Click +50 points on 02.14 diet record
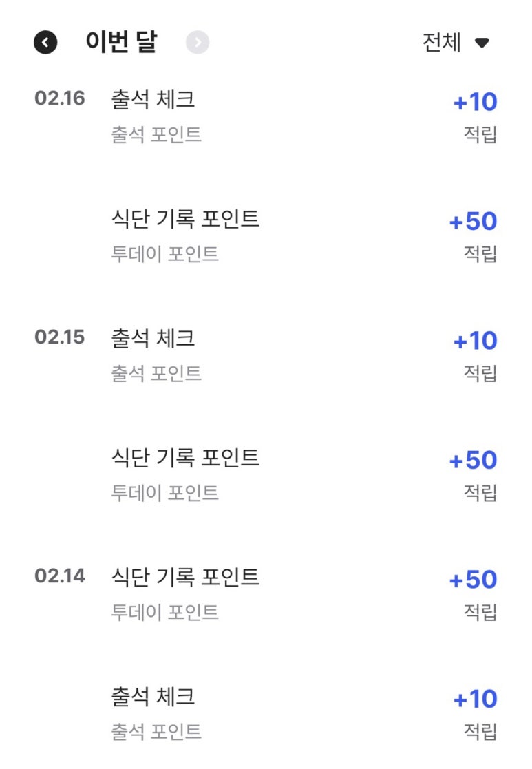532x769 pixels. (x=474, y=580)
